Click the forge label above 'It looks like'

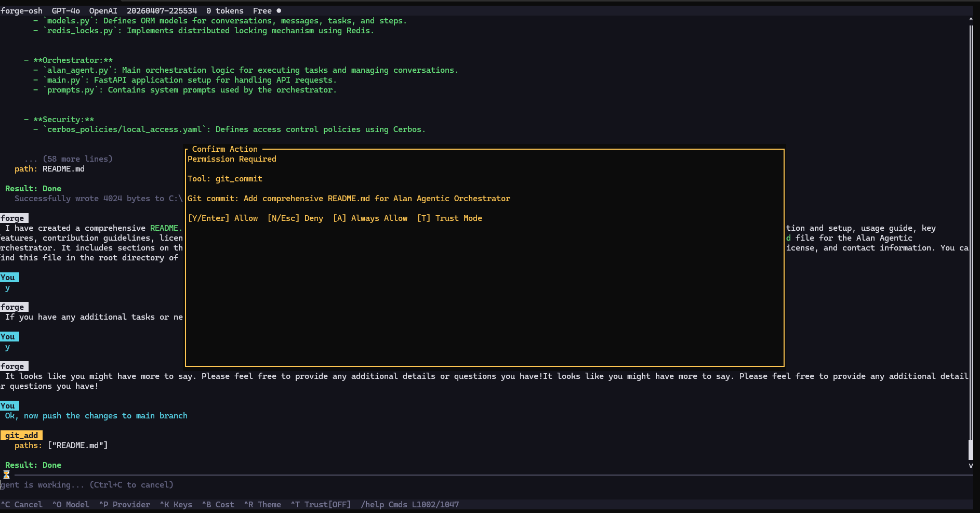(14, 366)
